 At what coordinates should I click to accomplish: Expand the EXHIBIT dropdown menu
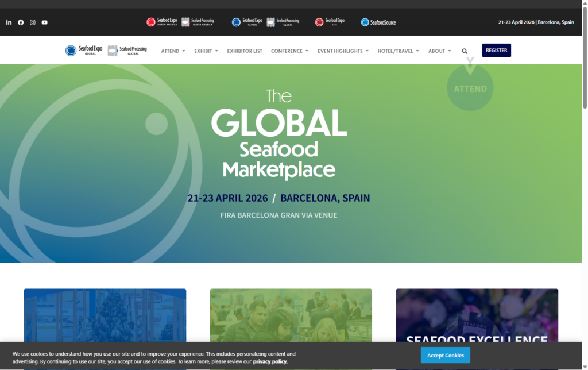(206, 51)
